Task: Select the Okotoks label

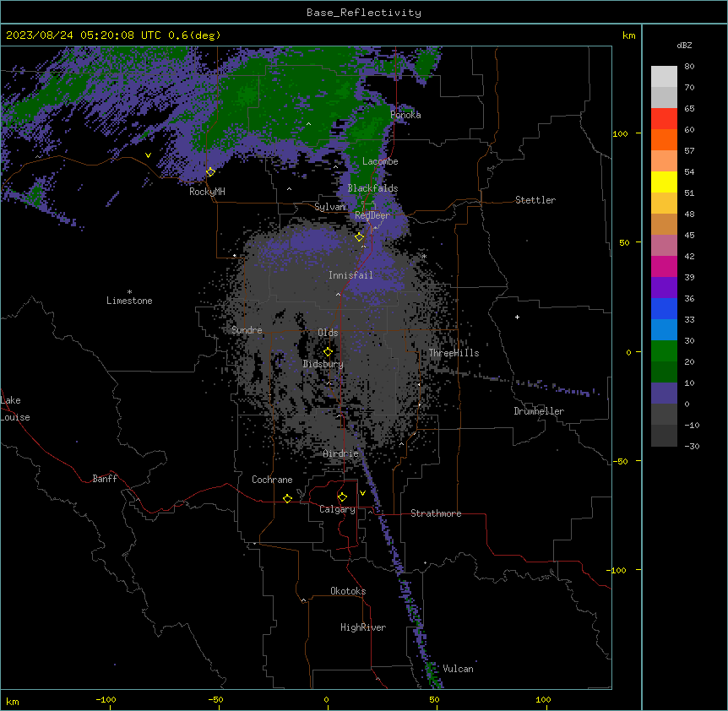Action: click(348, 591)
